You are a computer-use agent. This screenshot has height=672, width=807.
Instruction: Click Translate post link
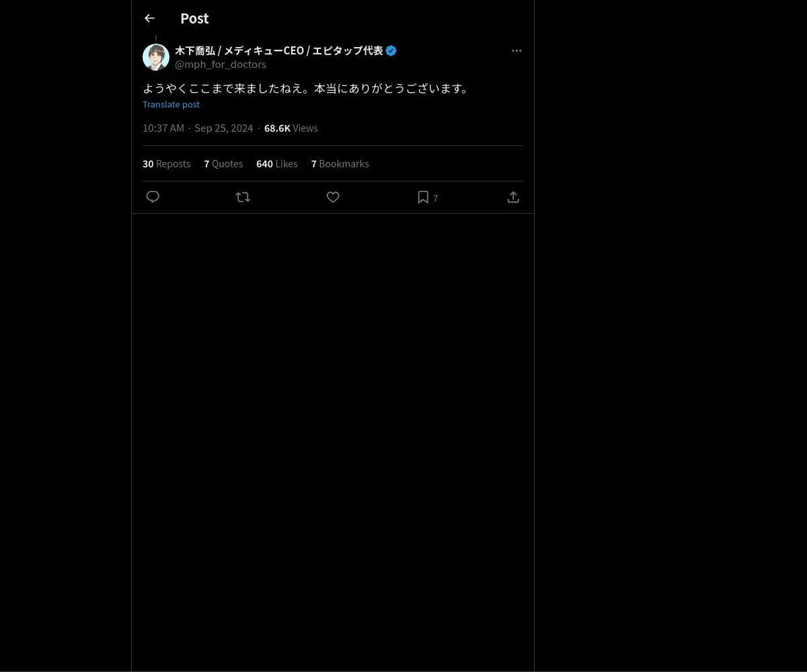(171, 104)
